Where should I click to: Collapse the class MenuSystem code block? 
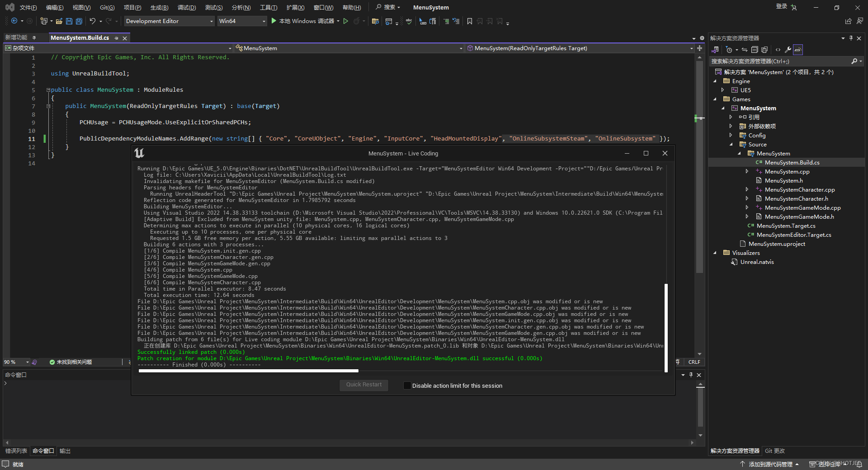tap(48, 90)
